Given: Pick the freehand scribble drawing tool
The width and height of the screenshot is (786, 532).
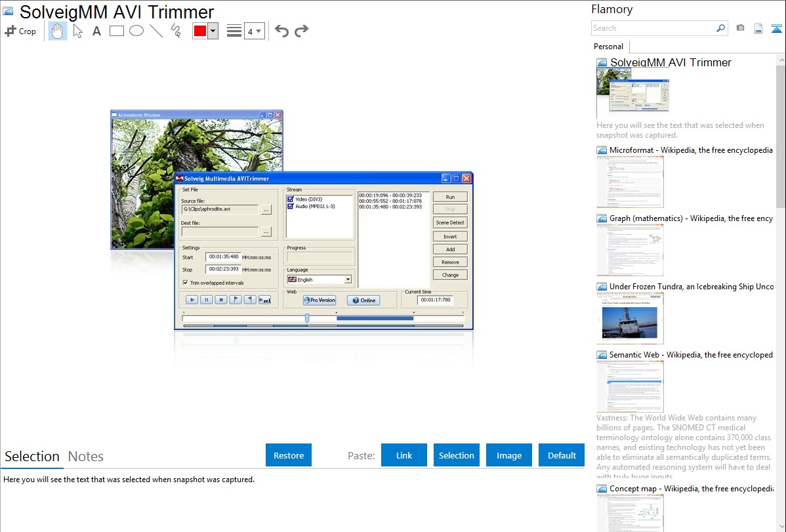Looking at the screenshot, I should pos(176,31).
